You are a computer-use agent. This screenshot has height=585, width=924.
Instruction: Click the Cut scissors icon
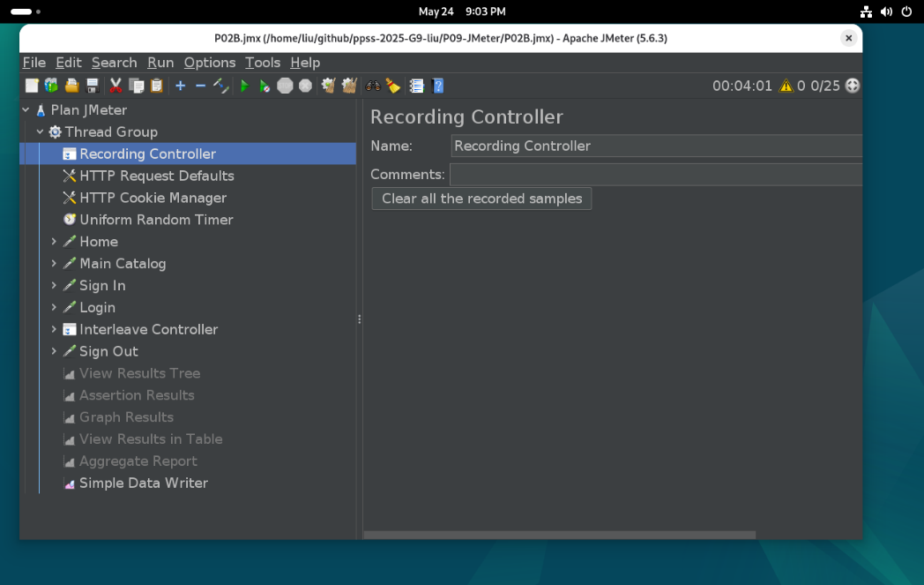pos(116,86)
